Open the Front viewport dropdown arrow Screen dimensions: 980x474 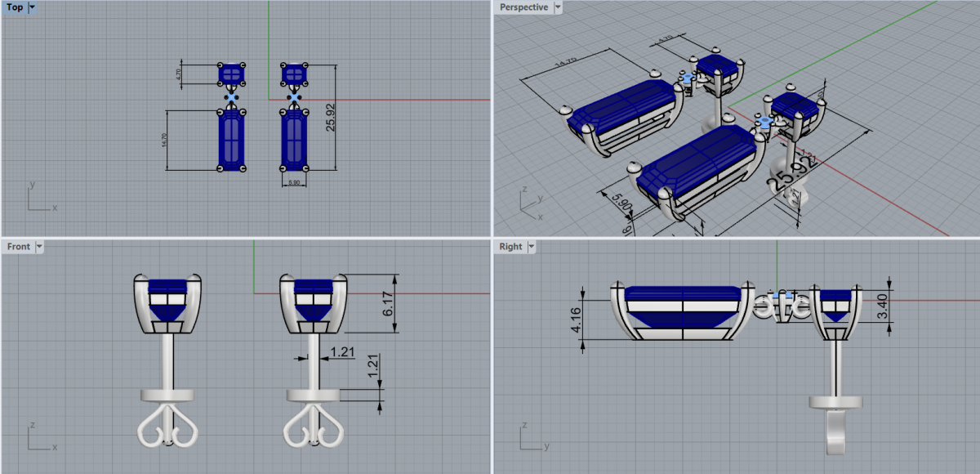pyautogui.click(x=38, y=246)
